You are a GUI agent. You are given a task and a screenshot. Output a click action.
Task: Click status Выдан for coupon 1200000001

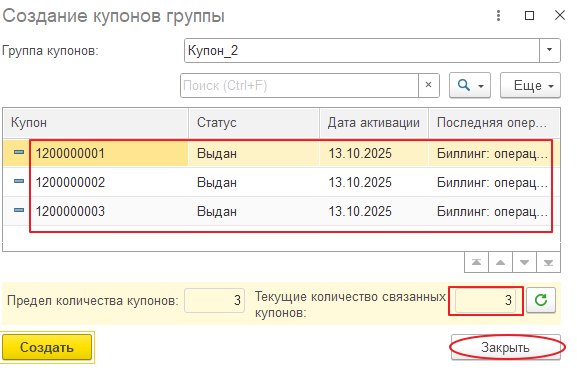217,153
